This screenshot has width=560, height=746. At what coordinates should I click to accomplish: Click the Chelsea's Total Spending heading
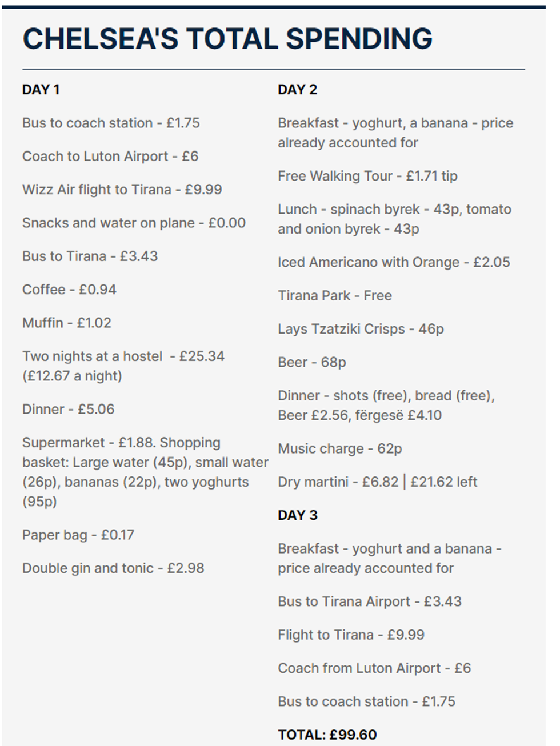pyautogui.click(x=227, y=39)
